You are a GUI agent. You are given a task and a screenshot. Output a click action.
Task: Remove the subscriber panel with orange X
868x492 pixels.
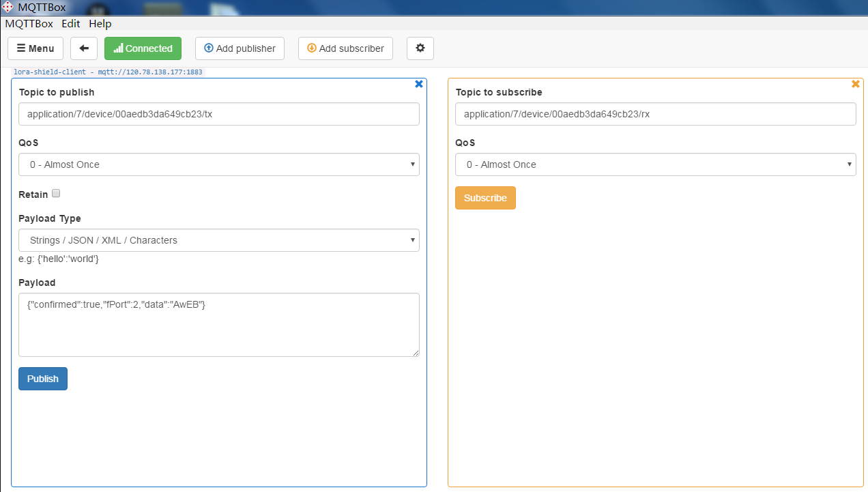click(856, 84)
